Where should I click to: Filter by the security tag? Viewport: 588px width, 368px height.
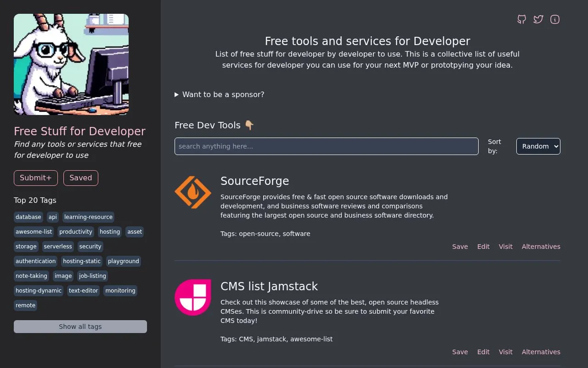(90, 247)
